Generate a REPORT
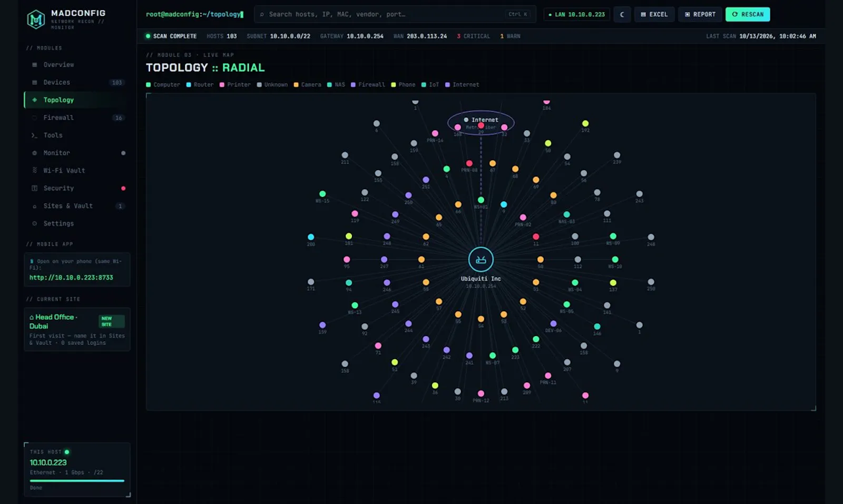This screenshot has height=504, width=843. [x=700, y=14]
